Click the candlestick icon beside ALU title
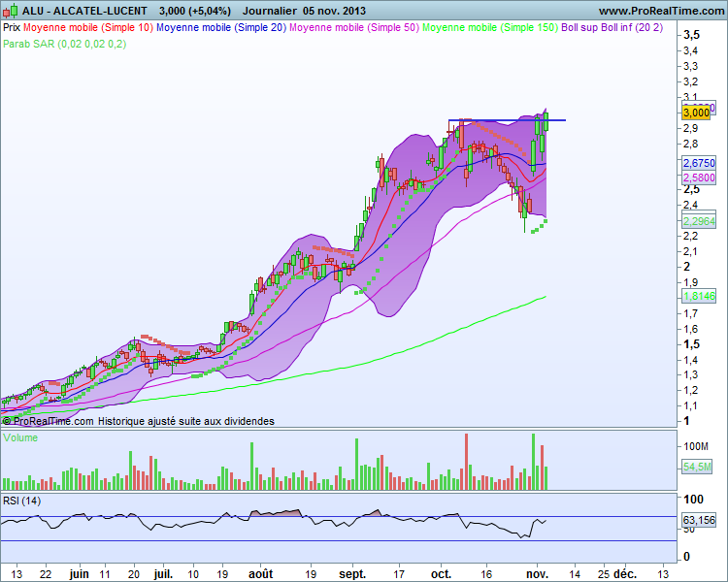 11,11
